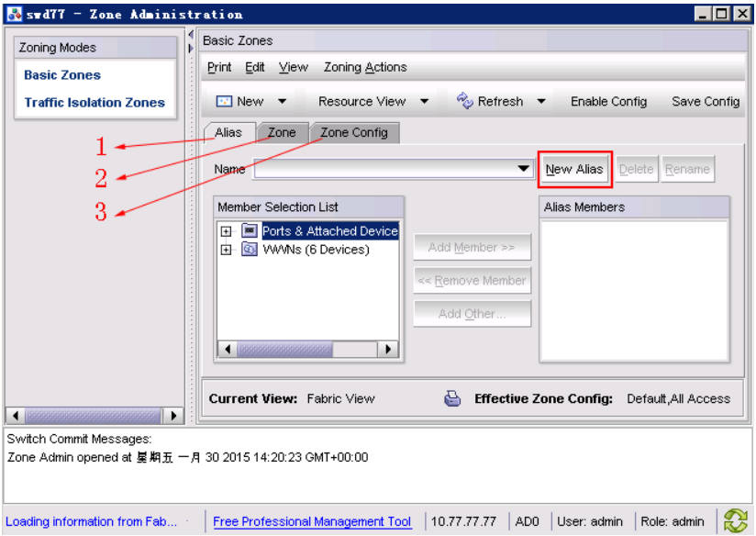Click Enable Config in the toolbar
The image size is (756, 536).
[608, 102]
